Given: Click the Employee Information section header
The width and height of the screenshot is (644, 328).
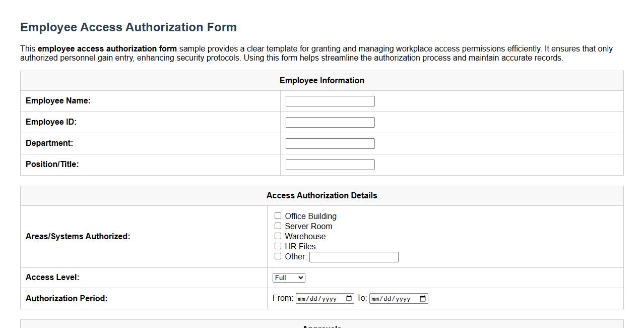Looking at the screenshot, I should click(322, 80).
